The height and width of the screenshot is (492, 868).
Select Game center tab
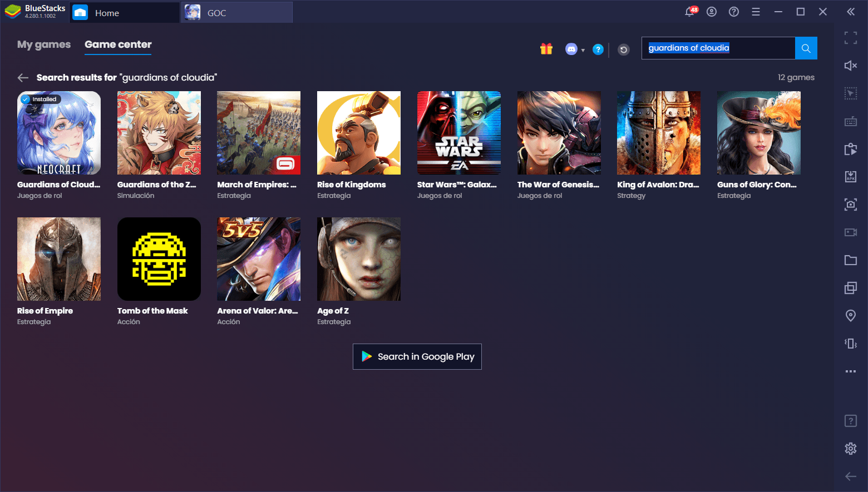click(x=118, y=44)
